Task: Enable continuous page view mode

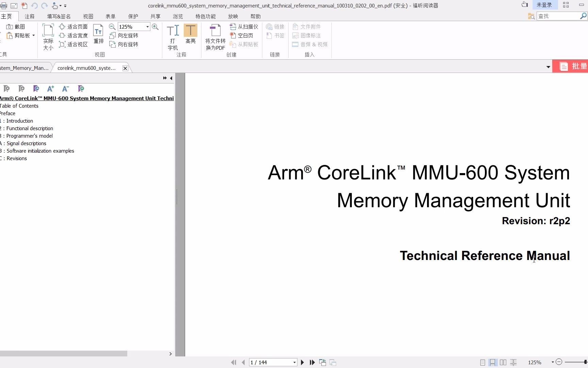Action: (492, 363)
